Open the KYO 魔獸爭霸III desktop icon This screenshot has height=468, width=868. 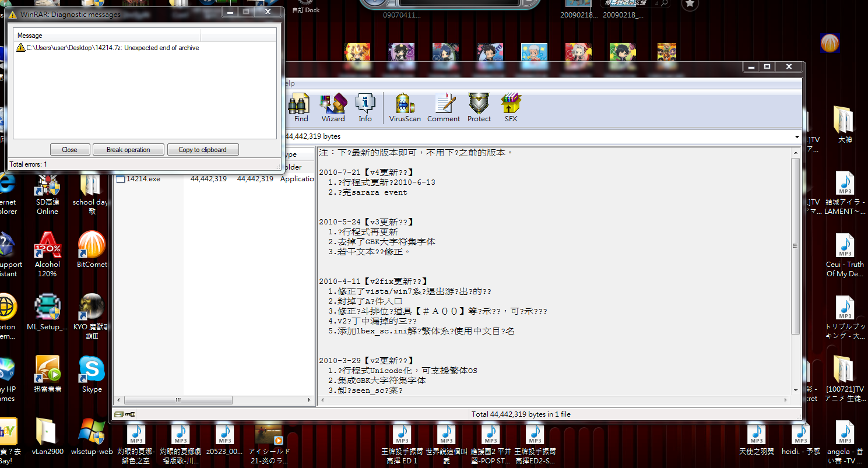click(92, 316)
